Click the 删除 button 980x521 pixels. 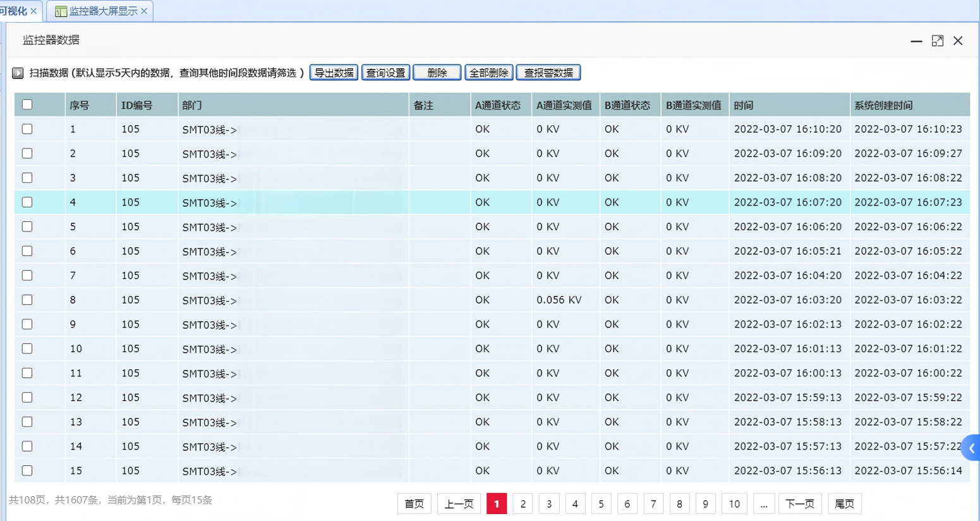tap(437, 73)
